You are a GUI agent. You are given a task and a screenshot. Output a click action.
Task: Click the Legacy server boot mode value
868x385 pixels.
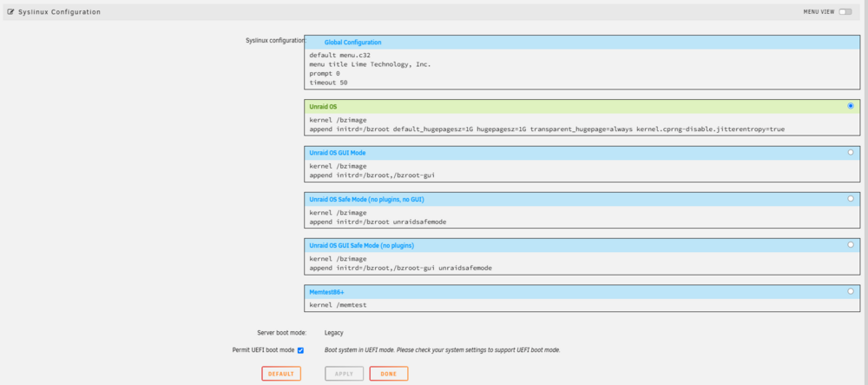[x=334, y=333]
